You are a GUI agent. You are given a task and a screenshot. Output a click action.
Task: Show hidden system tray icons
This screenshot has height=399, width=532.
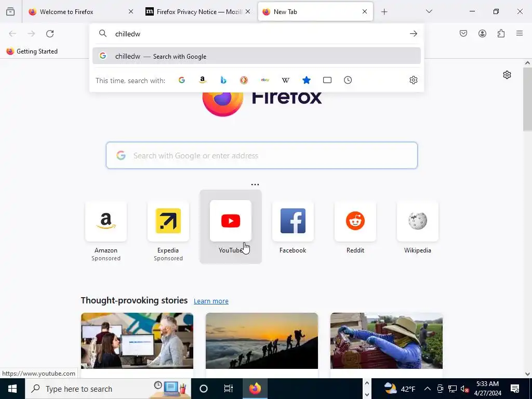pos(428,389)
